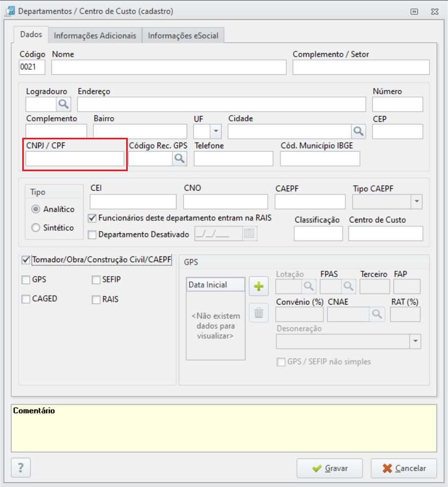
Task: Open Informações eSocial tab
Action: coord(183,36)
